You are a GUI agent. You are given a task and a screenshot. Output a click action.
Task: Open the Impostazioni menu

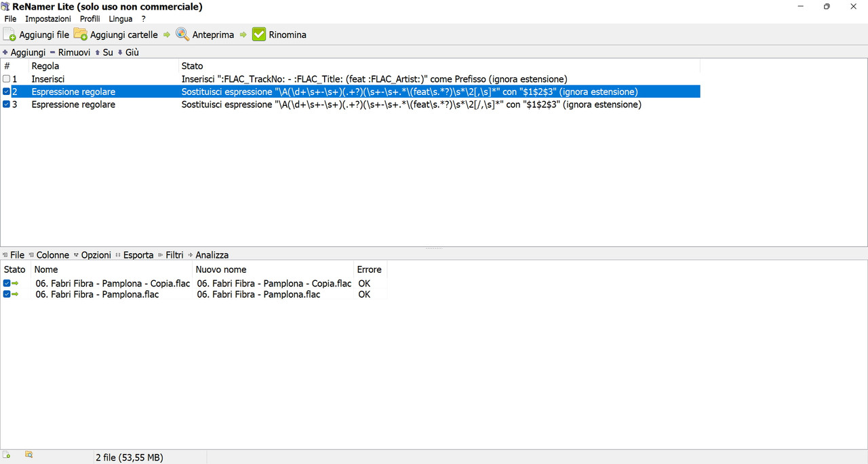tap(48, 19)
